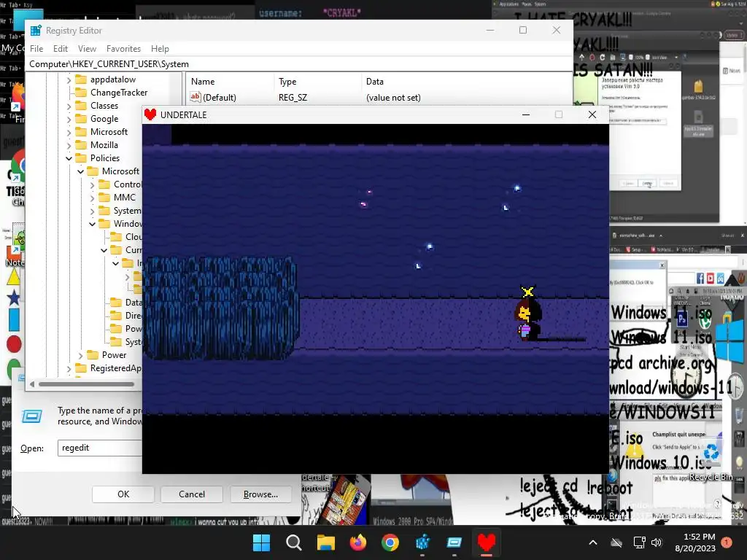This screenshot has height=560, width=747.
Task: Click the tree pane horizontal scrollbar
Action: [x=86, y=384]
